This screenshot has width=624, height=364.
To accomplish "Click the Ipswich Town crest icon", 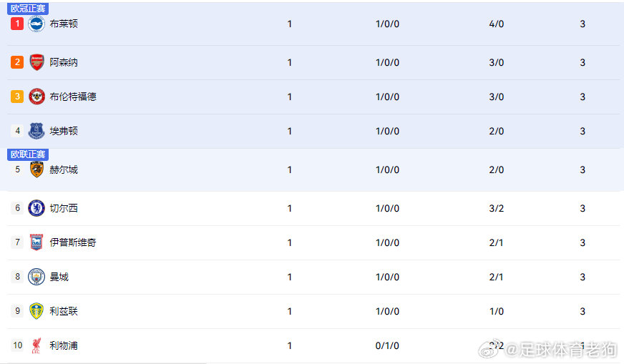I will click(x=36, y=242).
